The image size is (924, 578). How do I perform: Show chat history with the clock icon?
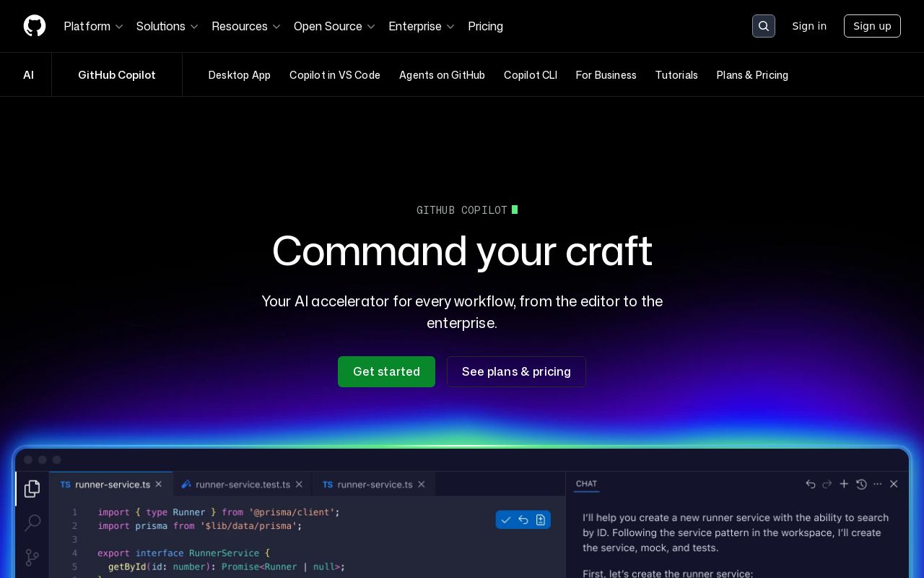tap(861, 484)
